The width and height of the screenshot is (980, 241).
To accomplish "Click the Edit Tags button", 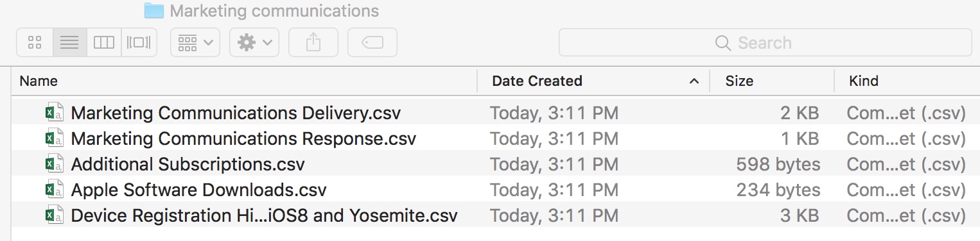I will click(x=372, y=43).
